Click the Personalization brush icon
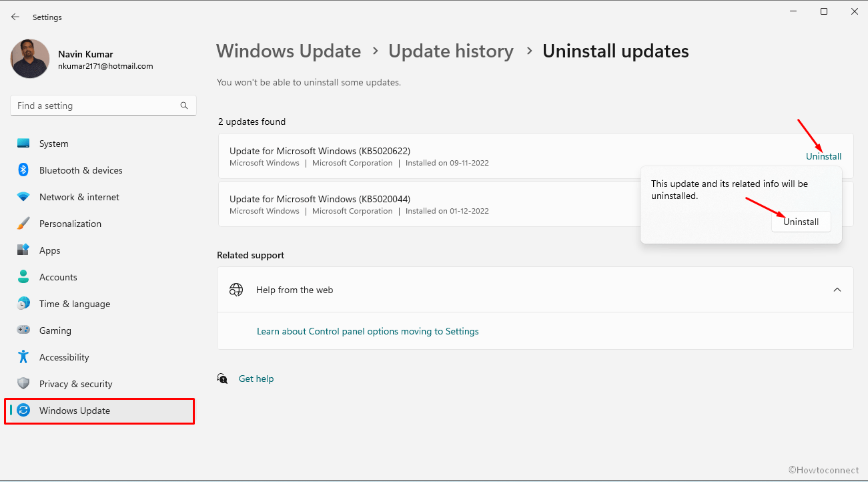The width and height of the screenshot is (868, 482). [23, 224]
